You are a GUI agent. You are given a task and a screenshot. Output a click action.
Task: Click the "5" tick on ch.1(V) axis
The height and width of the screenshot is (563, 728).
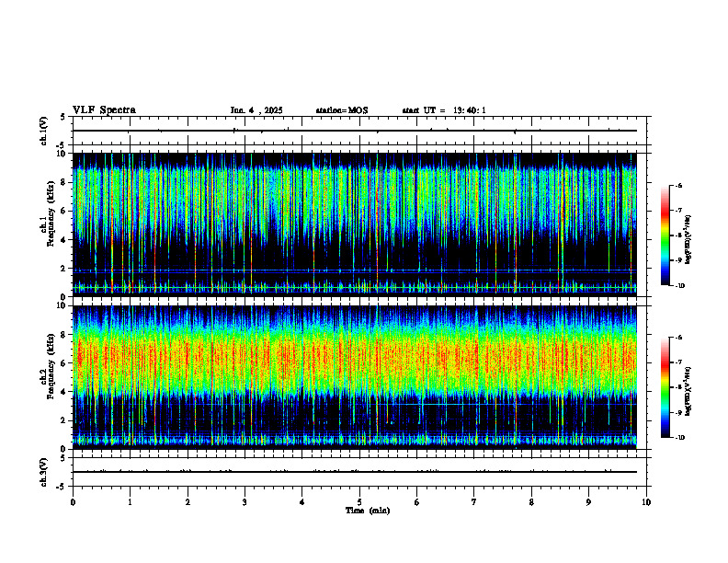(63, 117)
